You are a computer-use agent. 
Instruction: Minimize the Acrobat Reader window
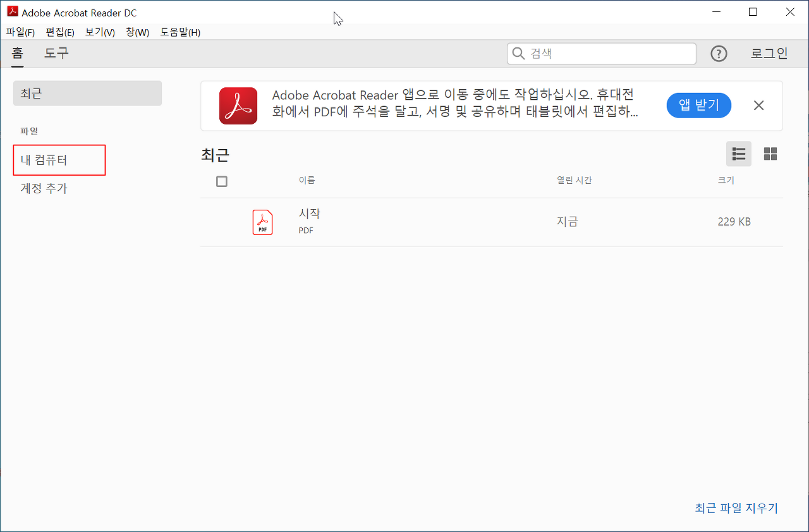coord(715,12)
